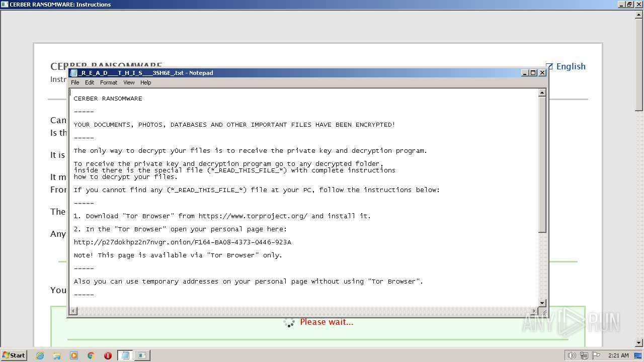Click the taskbar clock showing 2:21 AM
The height and width of the screenshot is (362, 644).
[618, 355]
